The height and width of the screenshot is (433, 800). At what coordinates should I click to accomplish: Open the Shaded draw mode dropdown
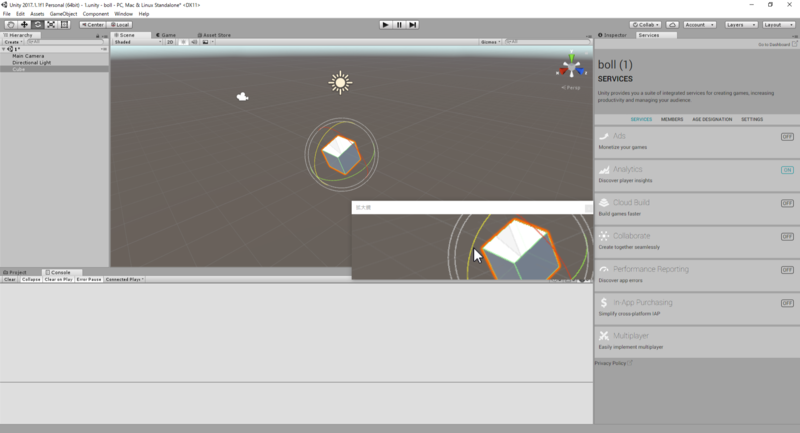[x=137, y=42]
